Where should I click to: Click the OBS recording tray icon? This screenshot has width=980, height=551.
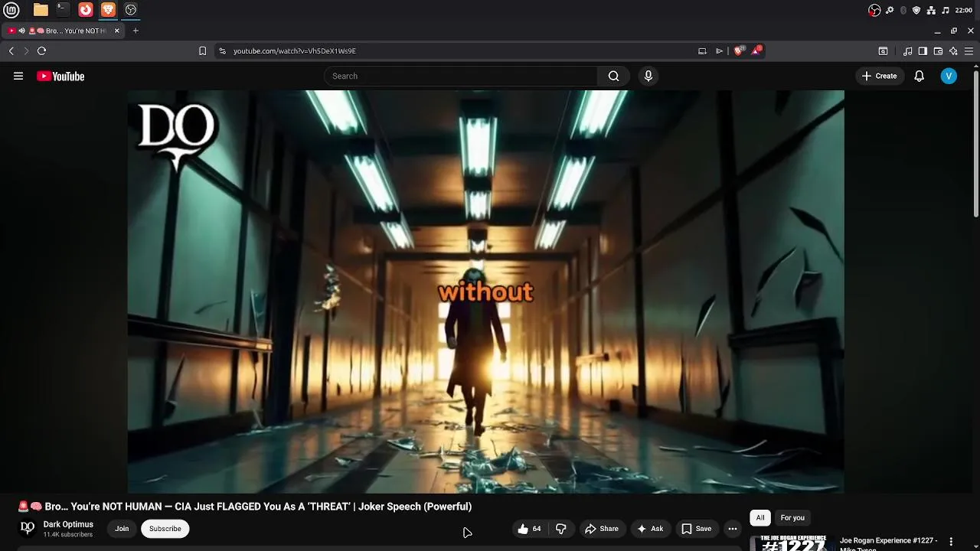[x=874, y=10]
